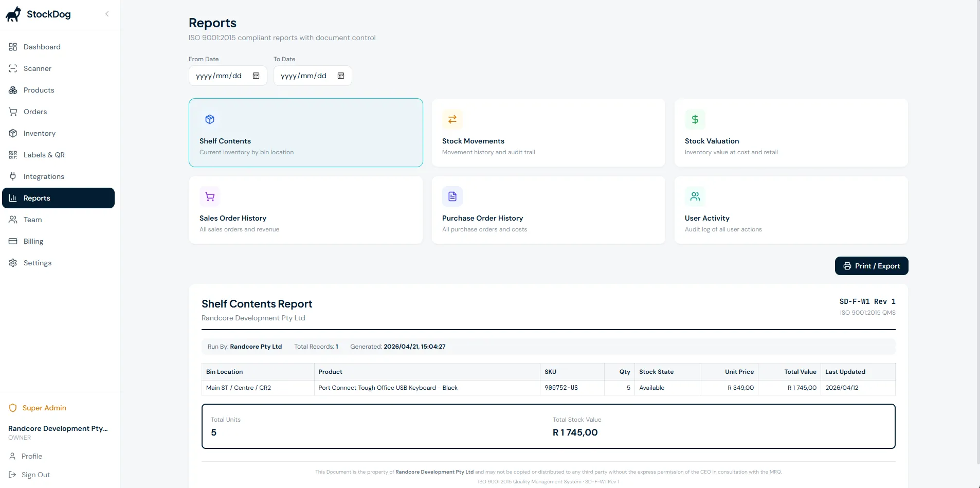Click the Scanner icon in sidebar
980x488 pixels.
click(x=13, y=68)
